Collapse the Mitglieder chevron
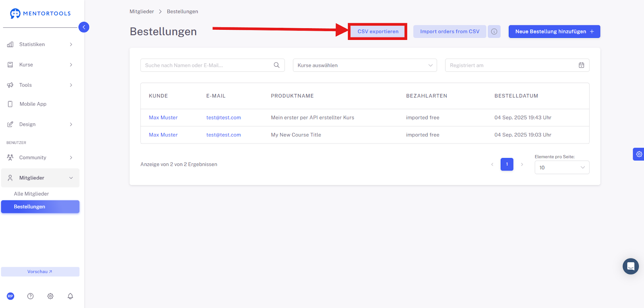Viewport: 644px width, 308px height. click(71, 178)
